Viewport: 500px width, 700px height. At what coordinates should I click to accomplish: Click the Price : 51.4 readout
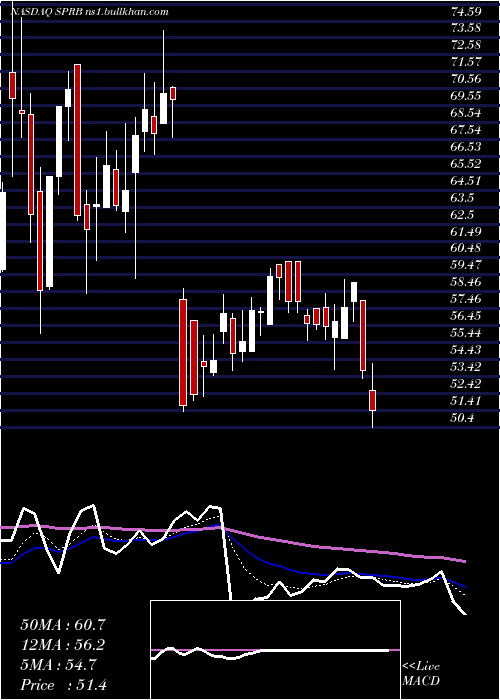click(x=63, y=685)
